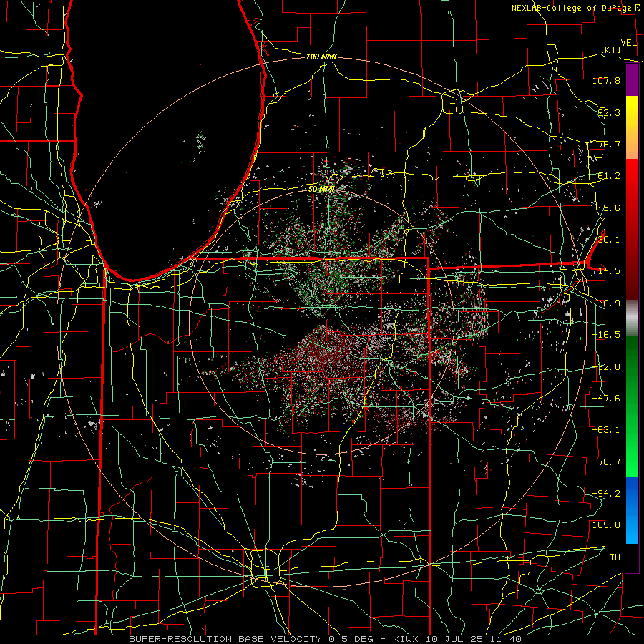The width and height of the screenshot is (644, 644).
Task: Select the -94.2 velocity scale value
Action: pos(606,493)
